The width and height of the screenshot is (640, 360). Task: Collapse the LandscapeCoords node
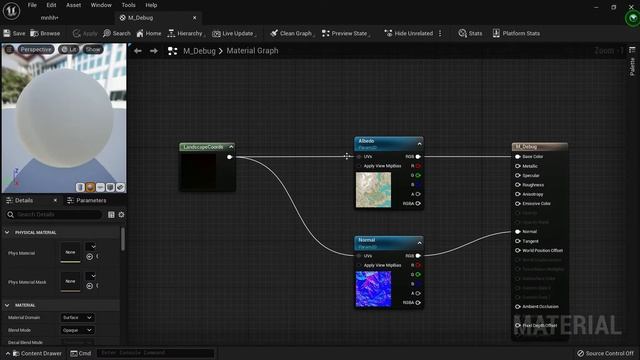point(231,147)
